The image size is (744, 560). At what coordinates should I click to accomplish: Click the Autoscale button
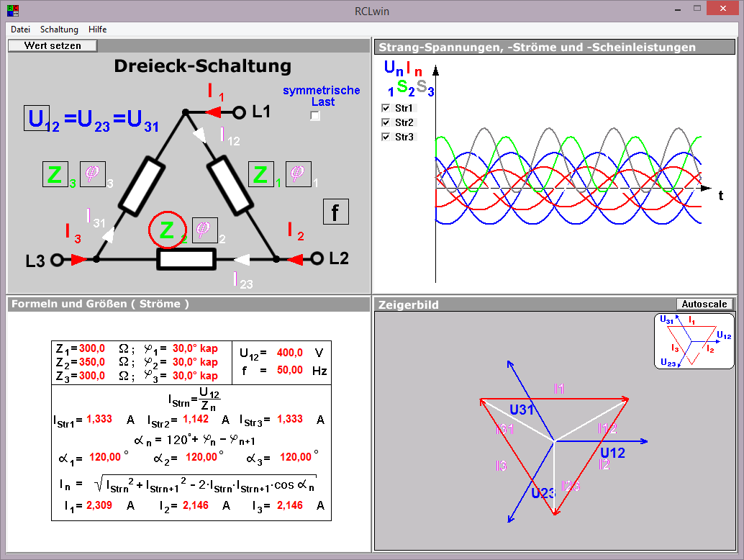[704, 304]
